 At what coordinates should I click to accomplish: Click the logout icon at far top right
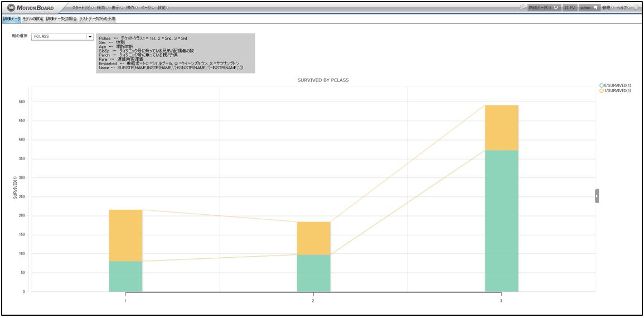636,8
